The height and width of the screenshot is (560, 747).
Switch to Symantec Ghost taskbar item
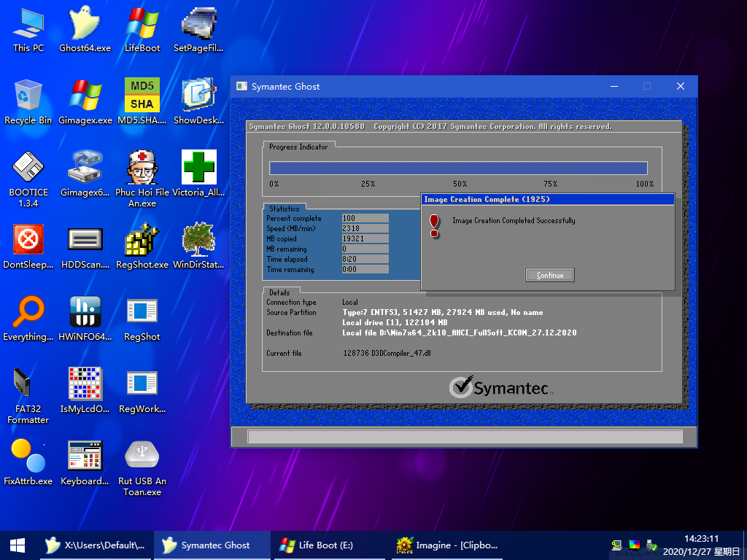[x=212, y=545]
